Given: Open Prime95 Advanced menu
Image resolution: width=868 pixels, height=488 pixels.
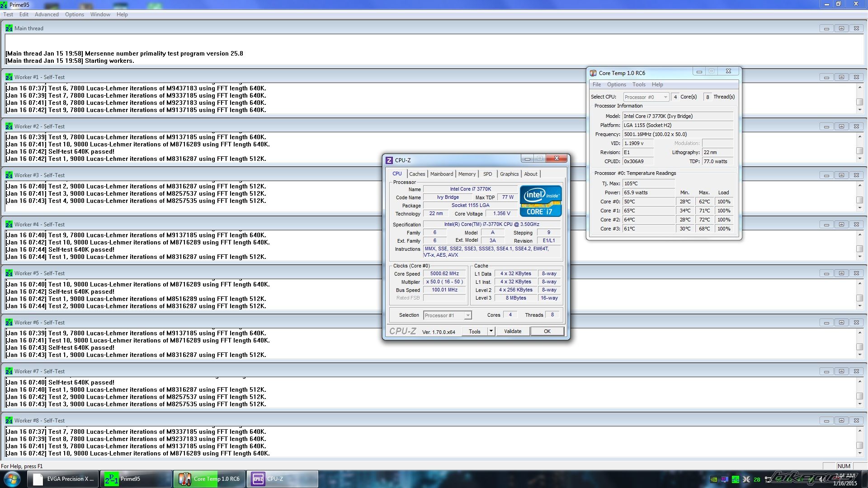Looking at the screenshot, I should (47, 14).
